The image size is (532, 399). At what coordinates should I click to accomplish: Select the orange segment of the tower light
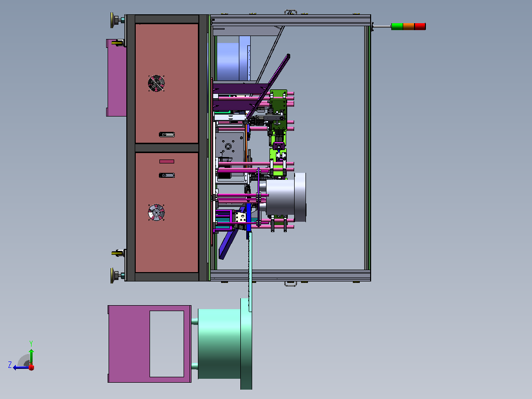(x=409, y=27)
